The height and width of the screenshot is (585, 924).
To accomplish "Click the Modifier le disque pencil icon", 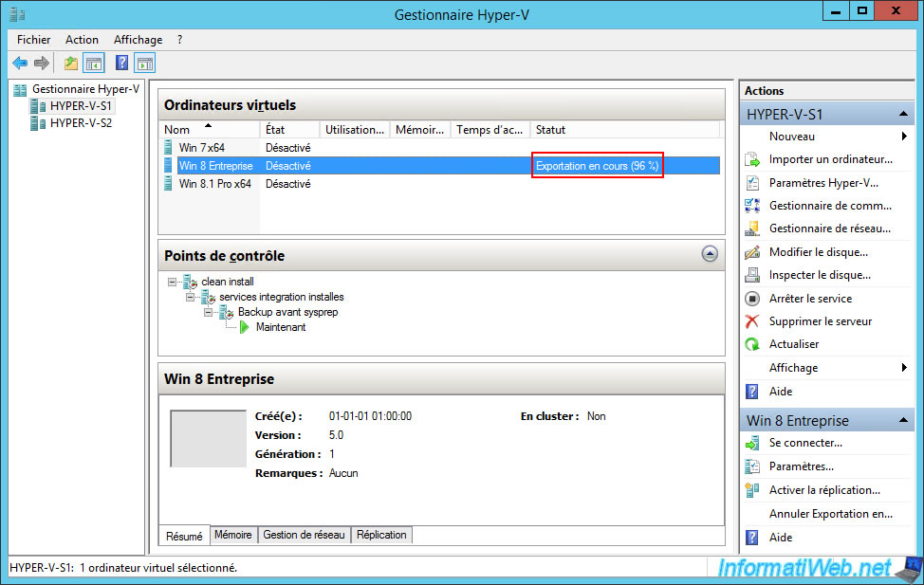I will (x=752, y=252).
